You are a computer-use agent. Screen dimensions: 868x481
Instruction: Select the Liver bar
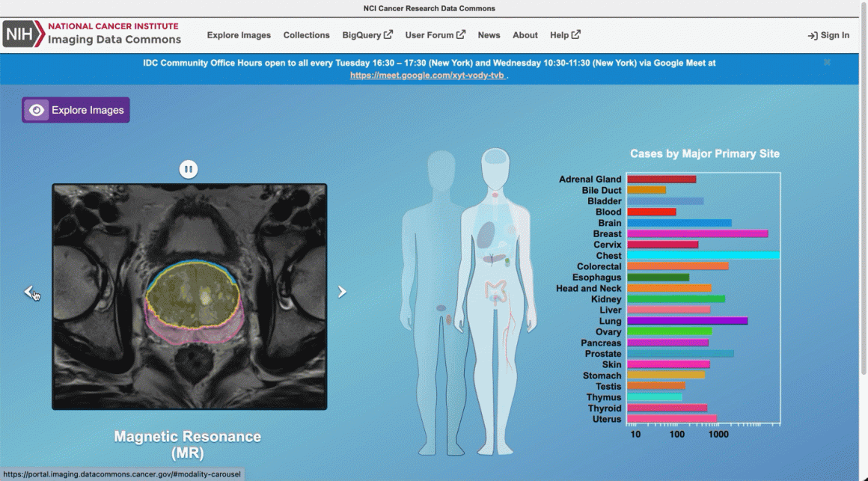[668, 310]
